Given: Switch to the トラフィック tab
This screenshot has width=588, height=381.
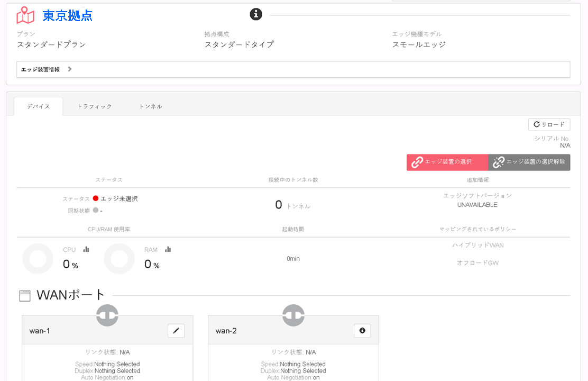Looking at the screenshot, I should (x=95, y=106).
